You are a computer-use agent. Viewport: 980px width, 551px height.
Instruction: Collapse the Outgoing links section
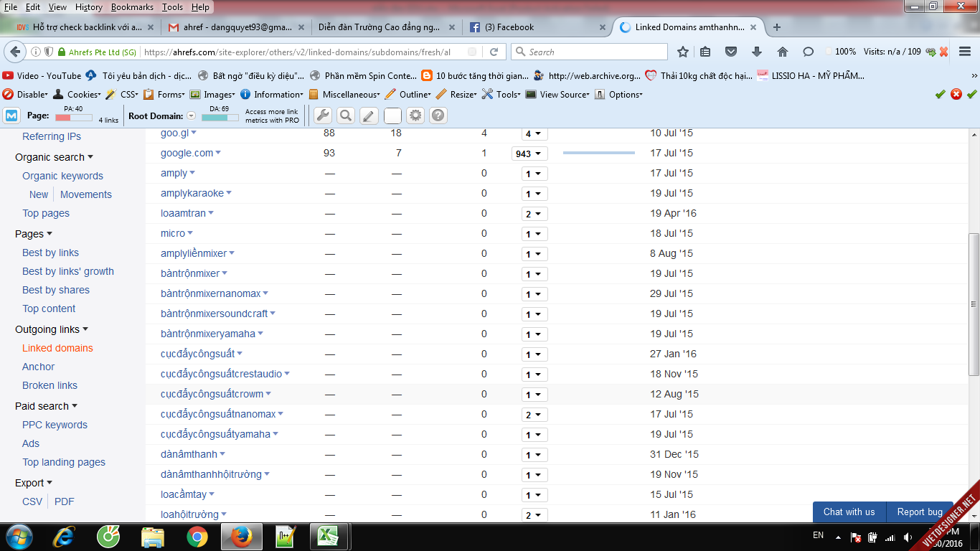click(x=85, y=329)
